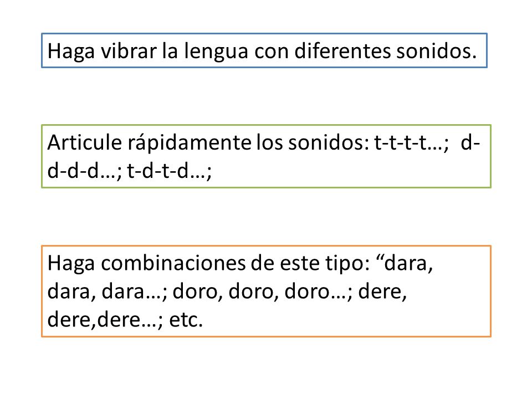Click the sequence 't-d-t-d…;' in the green box

click(x=170, y=171)
